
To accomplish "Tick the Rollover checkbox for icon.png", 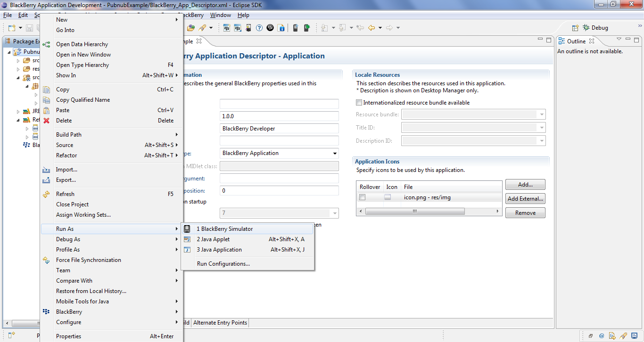I will pyautogui.click(x=363, y=197).
